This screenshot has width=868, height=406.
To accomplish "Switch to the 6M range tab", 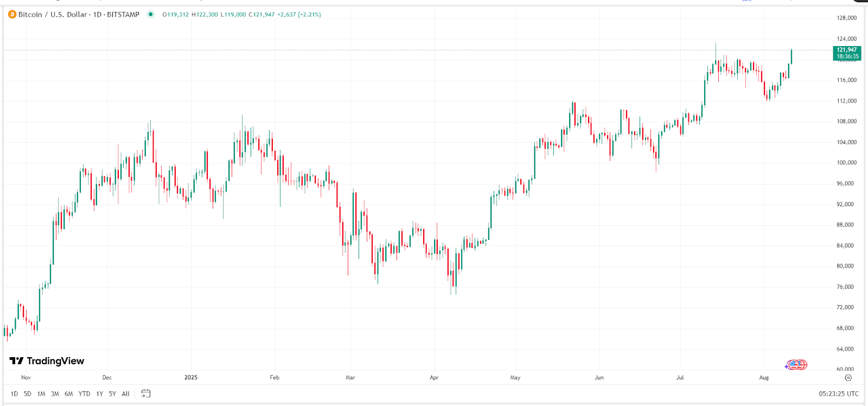I will point(69,394).
